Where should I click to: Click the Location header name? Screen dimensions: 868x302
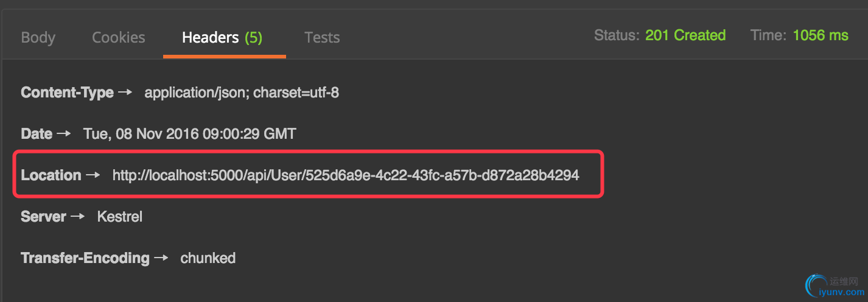click(x=51, y=175)
